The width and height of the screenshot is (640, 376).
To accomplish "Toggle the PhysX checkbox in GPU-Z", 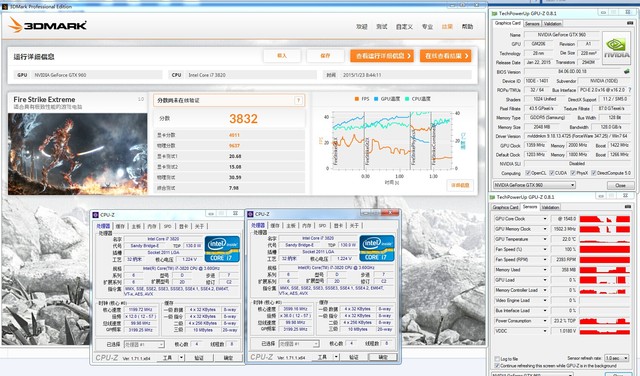I will (573, 173).
